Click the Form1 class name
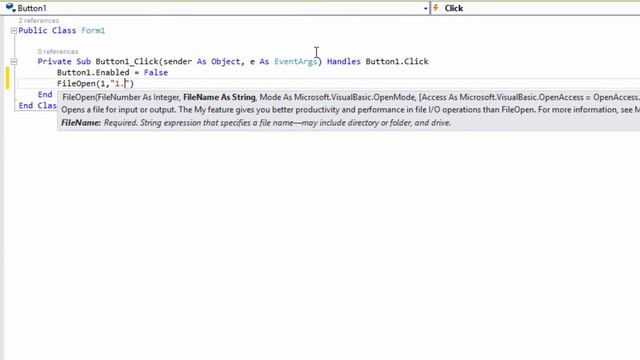Image resolution: width=640 pixels, height=360 pixels. click(x=93, y=31)
